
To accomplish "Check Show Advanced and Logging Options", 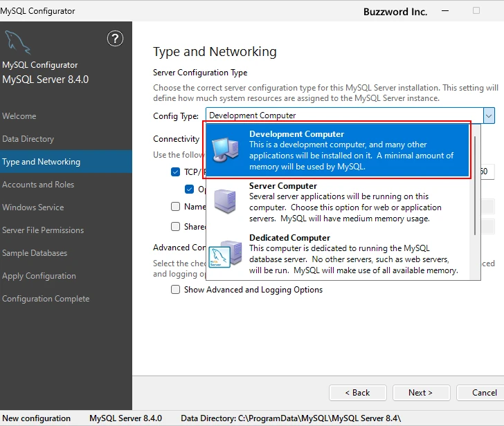I will (x=176, y=290).
